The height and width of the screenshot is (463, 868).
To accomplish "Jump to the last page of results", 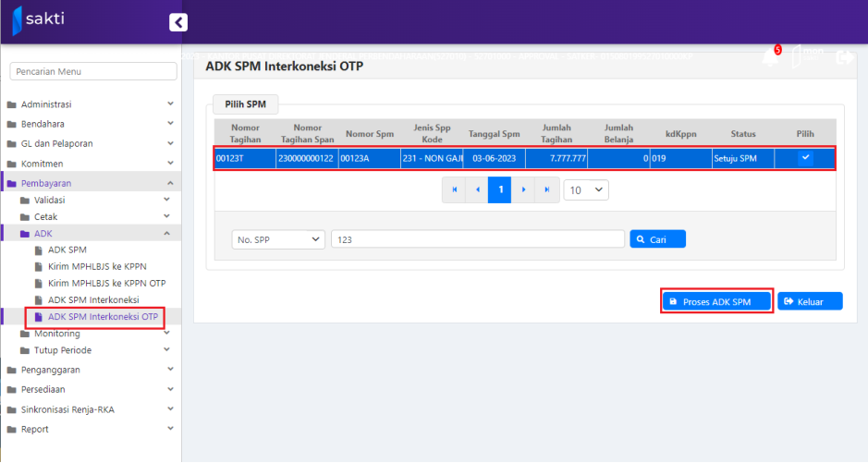I will (546, 189).
